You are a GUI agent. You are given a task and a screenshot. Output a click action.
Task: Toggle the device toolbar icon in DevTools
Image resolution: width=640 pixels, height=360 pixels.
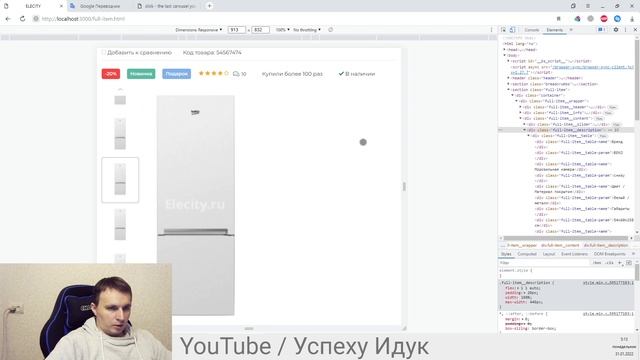(513, 30)
